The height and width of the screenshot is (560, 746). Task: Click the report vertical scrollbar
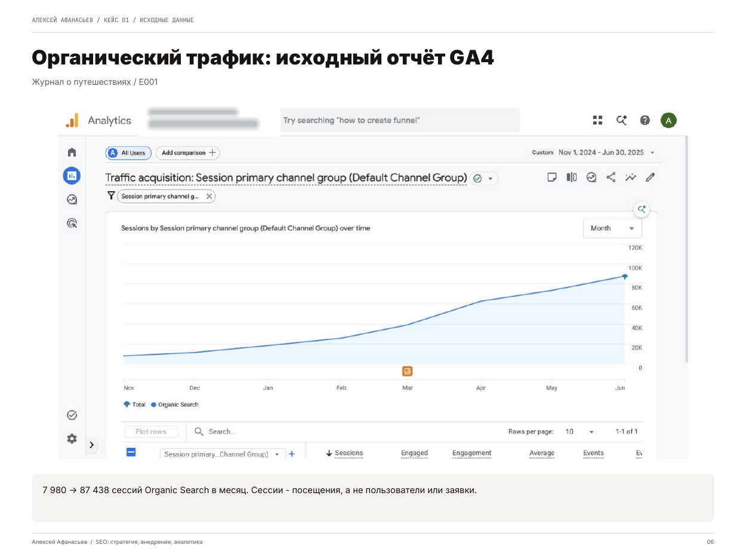pyautogui.click(x=686, y=250)
